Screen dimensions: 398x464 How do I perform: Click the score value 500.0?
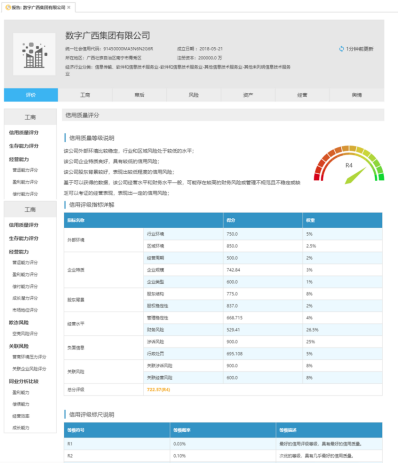pyautogui.click(x=232, y=258)
